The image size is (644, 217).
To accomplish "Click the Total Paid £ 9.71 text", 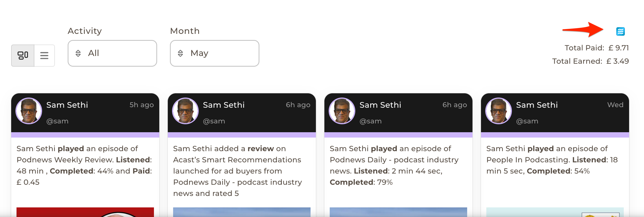I will pos(597,48).
